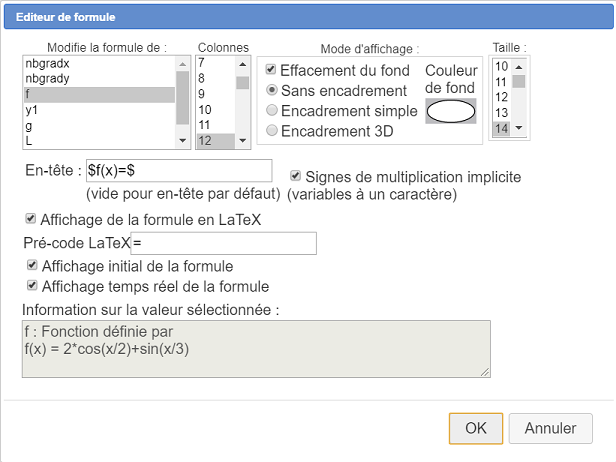The width and height of the screenshot is (616, 462).
Task: Open the Couleur de fond color swatch
Action: (x=451, y=111)
